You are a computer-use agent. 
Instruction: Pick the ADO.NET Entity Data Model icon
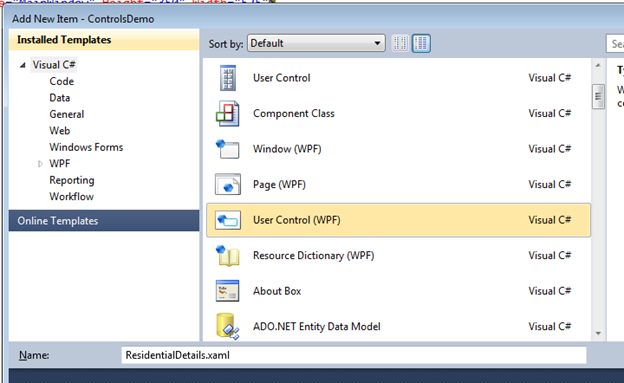point(228,326)
